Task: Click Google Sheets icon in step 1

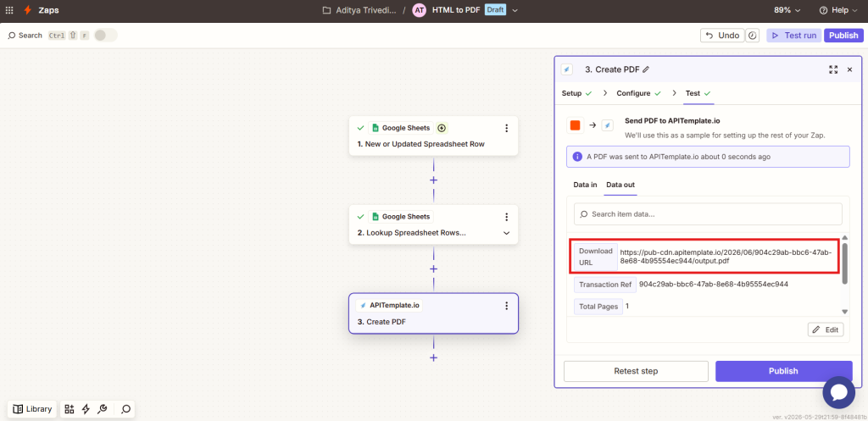Action: [375, 128]
